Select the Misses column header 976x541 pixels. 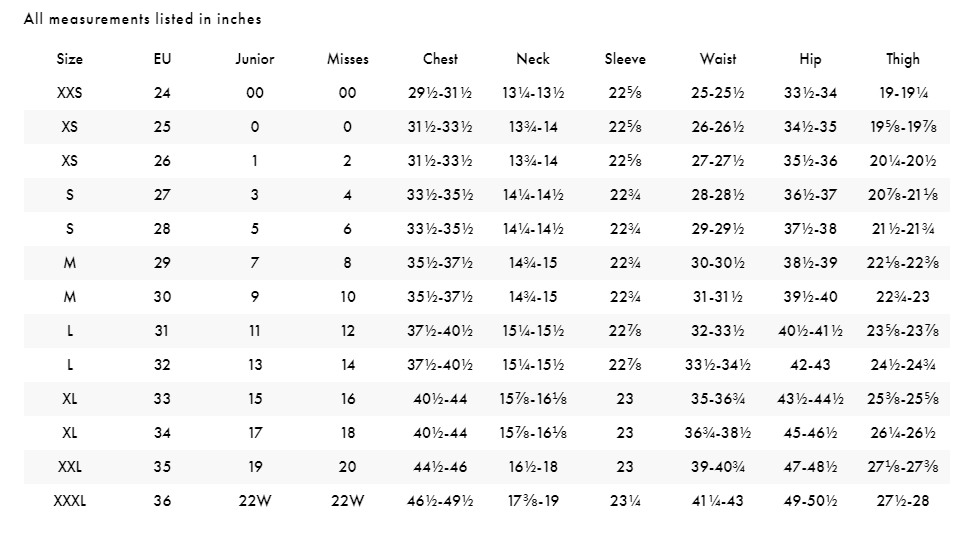[347, 59]
